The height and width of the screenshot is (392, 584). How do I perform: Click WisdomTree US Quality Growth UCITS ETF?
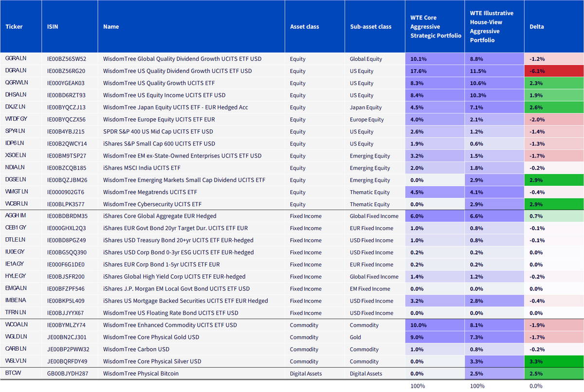(x=159, y=83)
